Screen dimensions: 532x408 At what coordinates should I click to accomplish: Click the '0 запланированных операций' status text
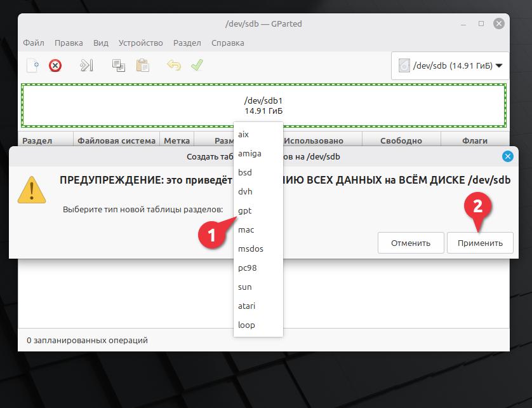(87, 340)
